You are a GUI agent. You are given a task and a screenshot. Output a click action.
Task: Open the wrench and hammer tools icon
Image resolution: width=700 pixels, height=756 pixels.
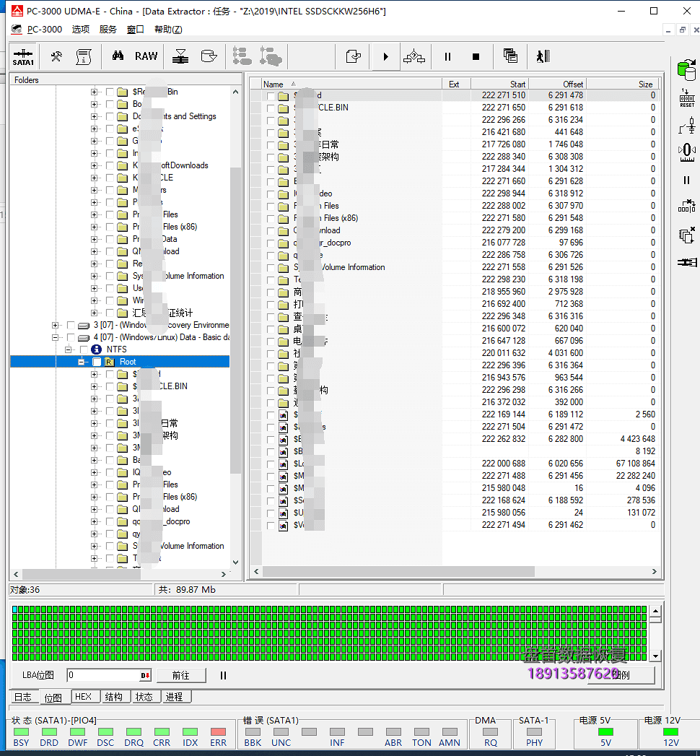[x=56, y=57]
